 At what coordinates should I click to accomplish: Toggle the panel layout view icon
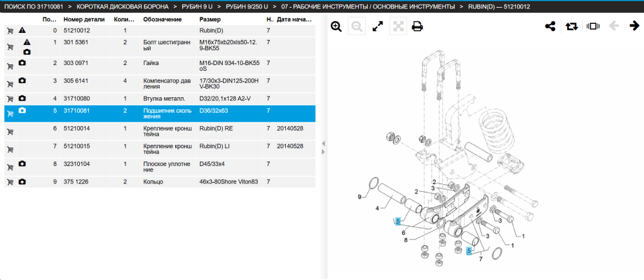593,26
